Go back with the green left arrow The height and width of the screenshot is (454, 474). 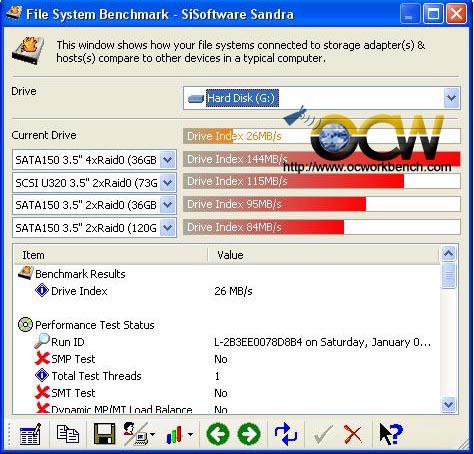218,434
